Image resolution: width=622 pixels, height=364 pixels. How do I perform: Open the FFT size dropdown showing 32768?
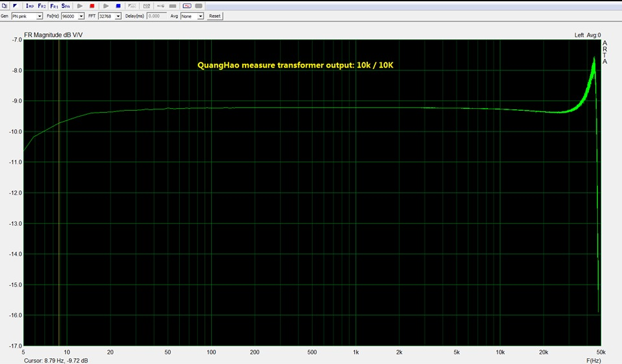point(110,16)
